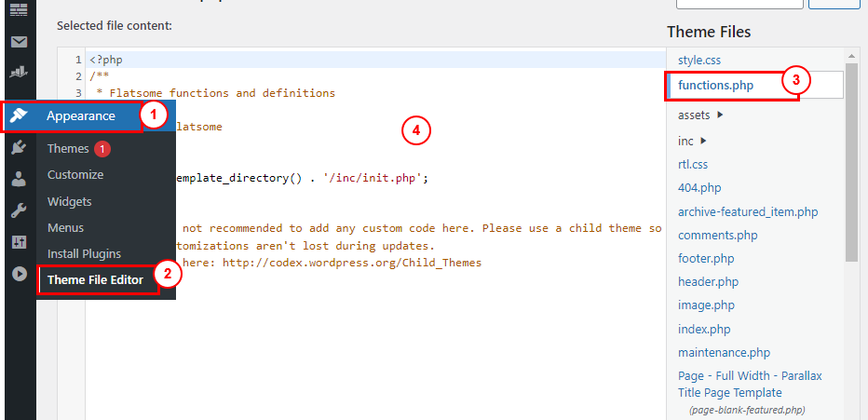Click line number 2 in editor gutter

coord(78,75)
